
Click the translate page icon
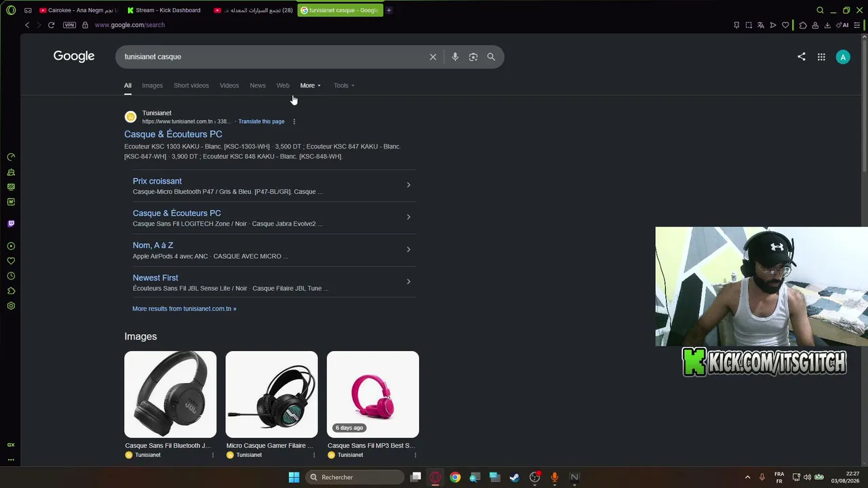tap(761, 25)
